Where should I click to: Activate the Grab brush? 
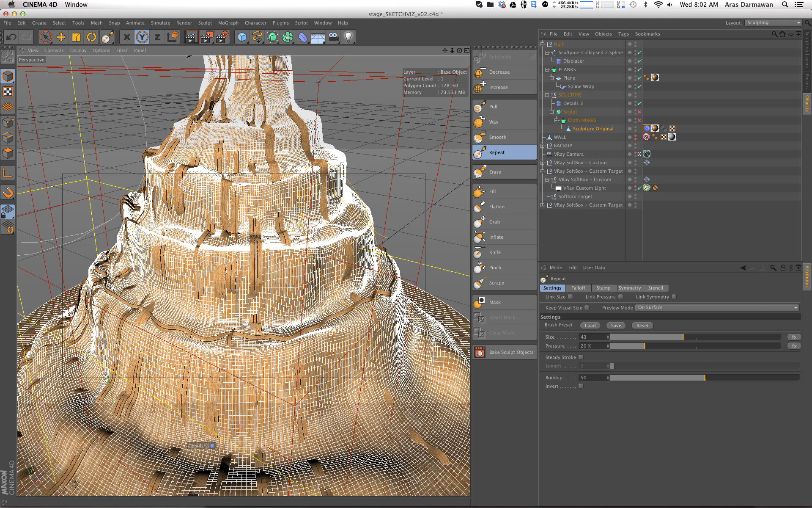504,222
